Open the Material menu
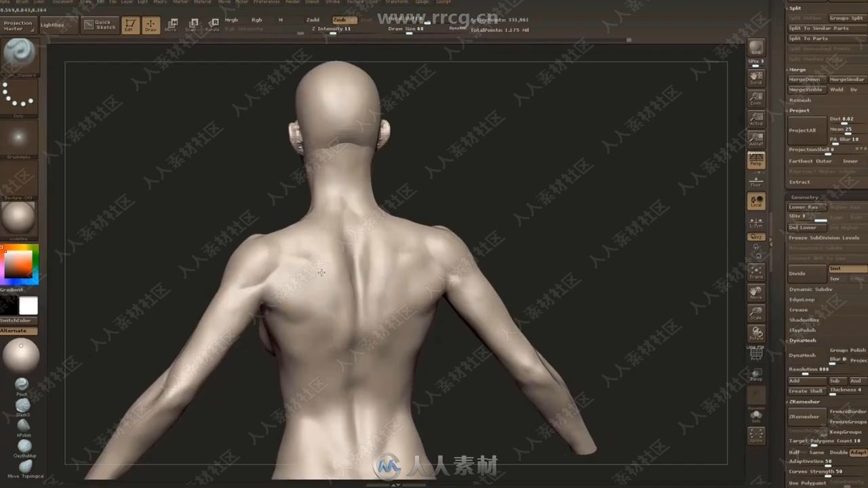 [x=202, y=2]
